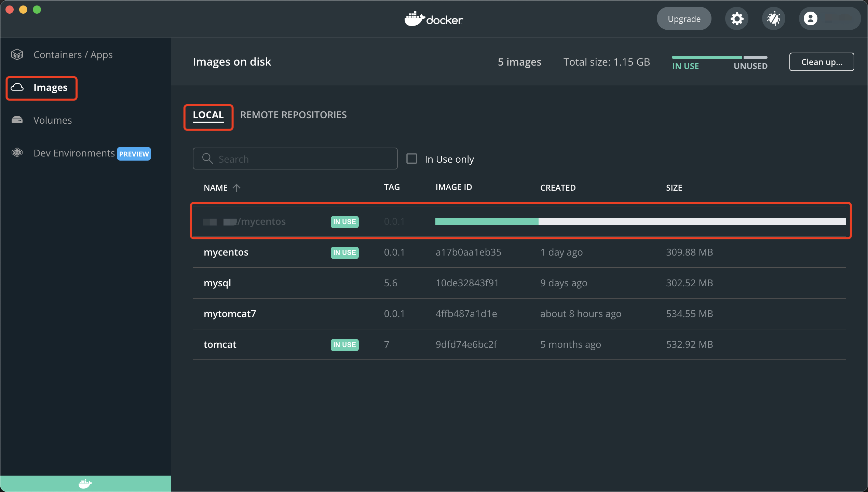Open Dev Environments section

pyautogui.click(x=74, y=153)
